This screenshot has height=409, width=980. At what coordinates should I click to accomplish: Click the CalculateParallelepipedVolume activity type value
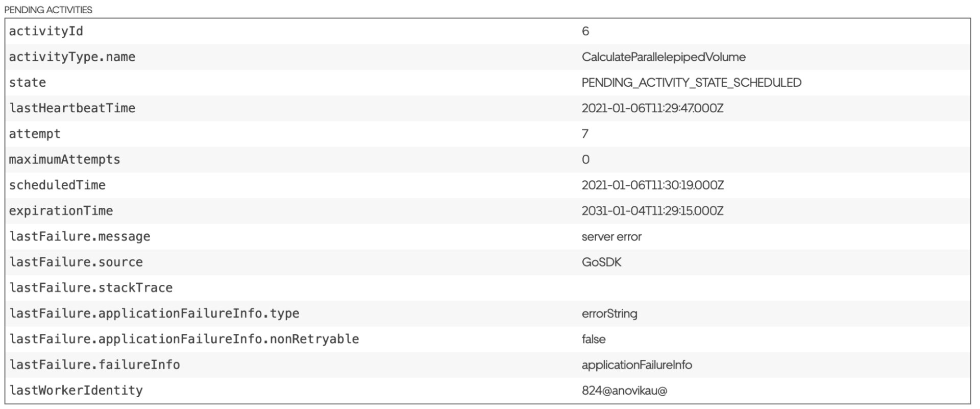(663, 57)
